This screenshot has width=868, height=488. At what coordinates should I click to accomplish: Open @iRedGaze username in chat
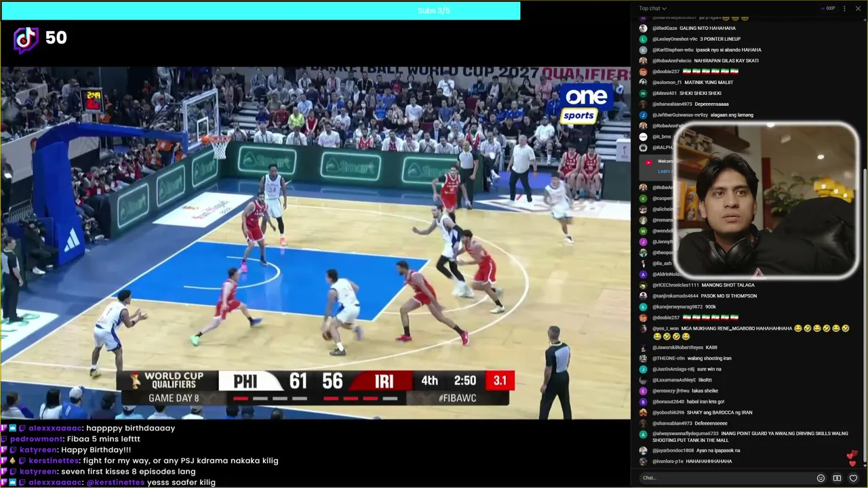[x=665, y=28]
